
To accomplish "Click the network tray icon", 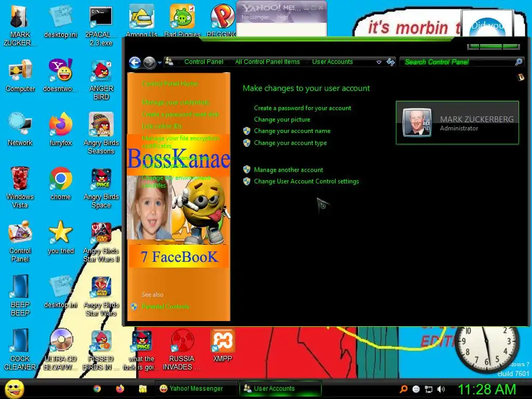I will [x=429, y=389].
